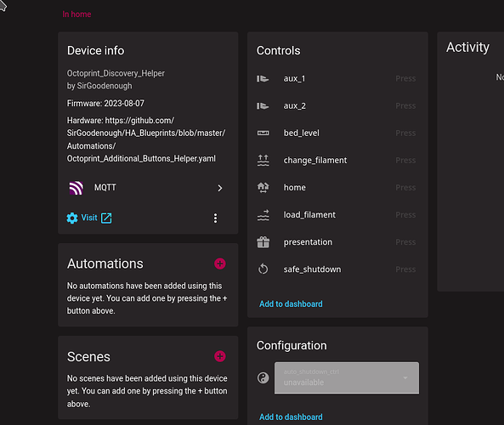
Task: Click the presentation gift icon
Action: click(263, 242)
